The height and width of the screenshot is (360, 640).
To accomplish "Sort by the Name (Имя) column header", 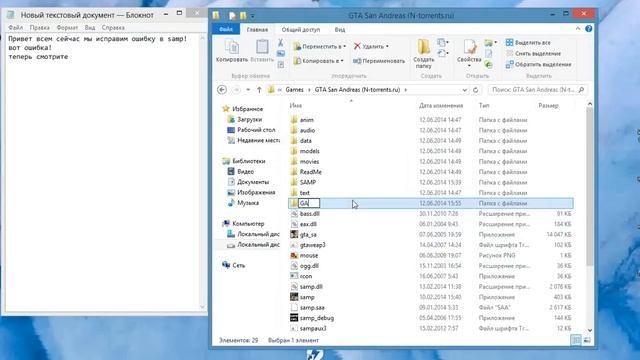I will (x=296, y=105).
